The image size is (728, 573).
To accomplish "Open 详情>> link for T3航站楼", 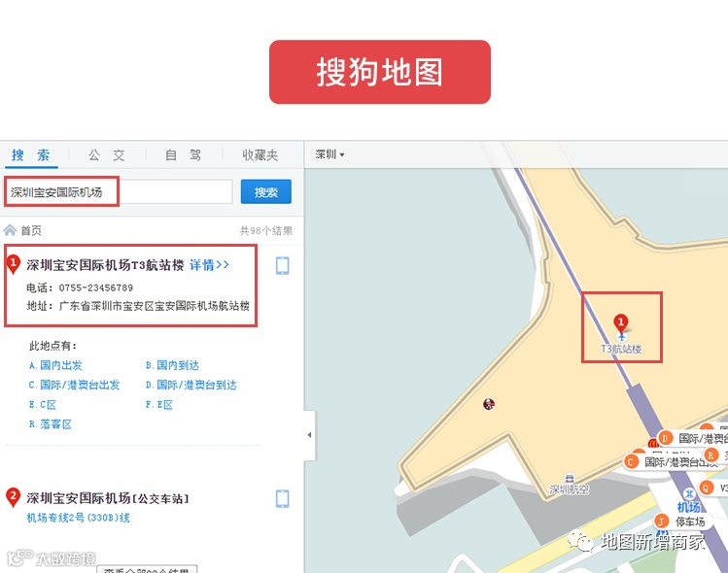I will 209,265.
